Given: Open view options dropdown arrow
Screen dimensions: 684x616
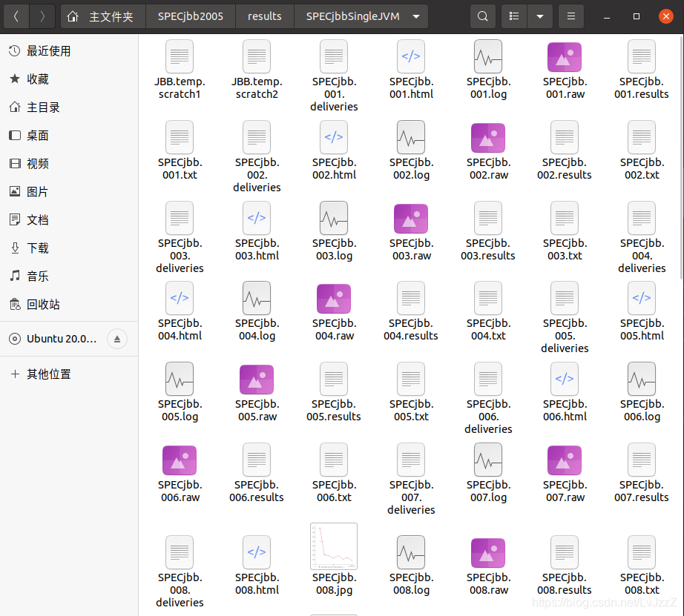Looking at the screenshot, I should coord(540,16).
